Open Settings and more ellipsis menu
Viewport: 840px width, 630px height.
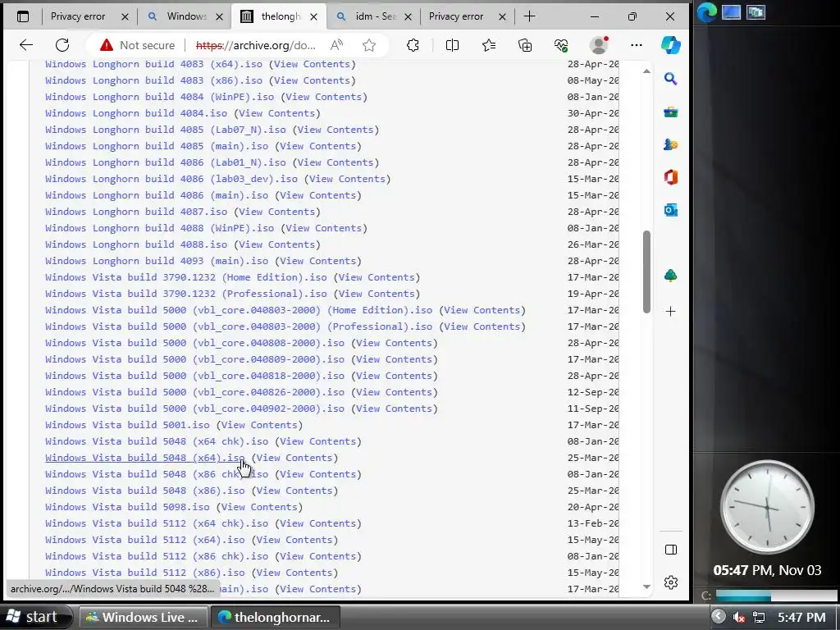[637, 46]
